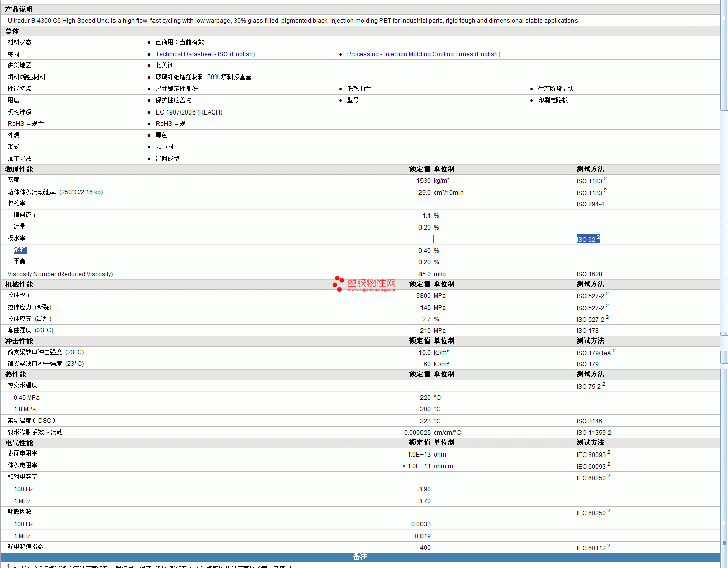The width and height of the screenshot is (728, 568).
Task: Click the 弯曲强度 (23°C) row label
Action: coord(30,330)
